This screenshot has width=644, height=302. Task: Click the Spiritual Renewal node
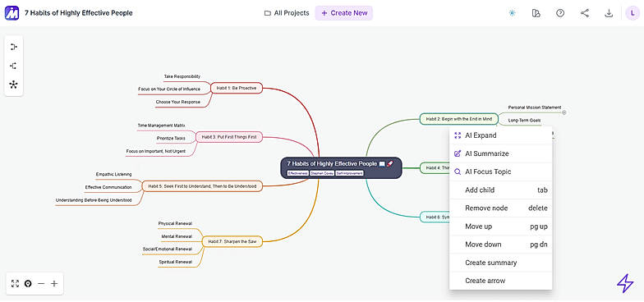[x=176, y=262]
